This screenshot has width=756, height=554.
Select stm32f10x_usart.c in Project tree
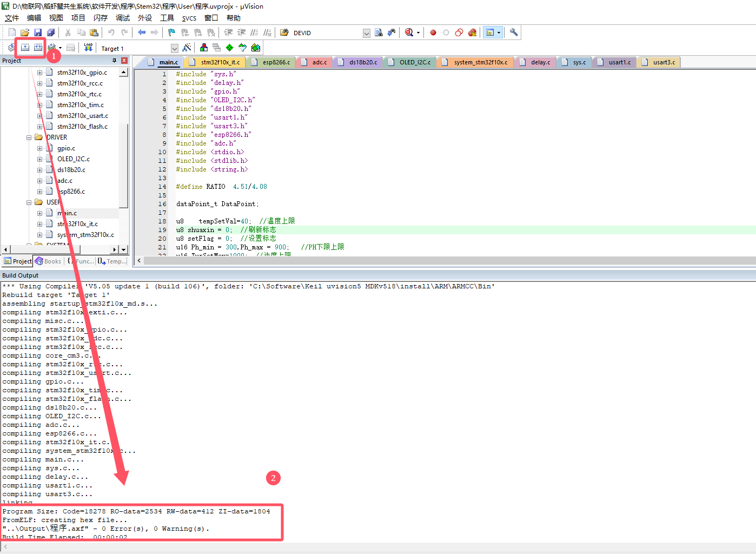(83, 116)
